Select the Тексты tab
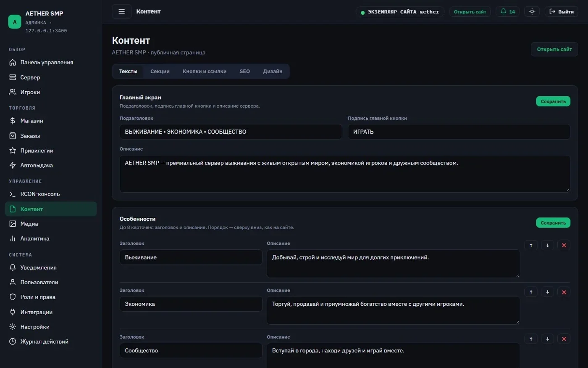 point(128,71)
